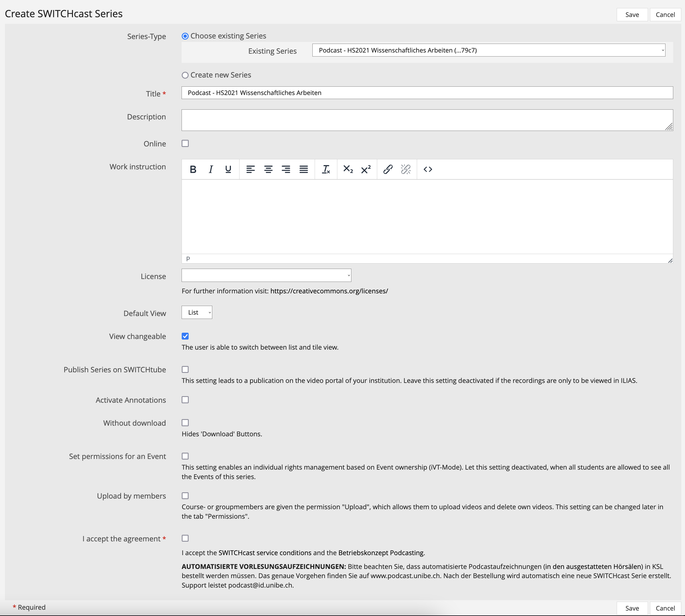This screenshot has width=685, height=616.
Task: Toggle bold formatting in Work instruction editor
Action: coord(193,169)
